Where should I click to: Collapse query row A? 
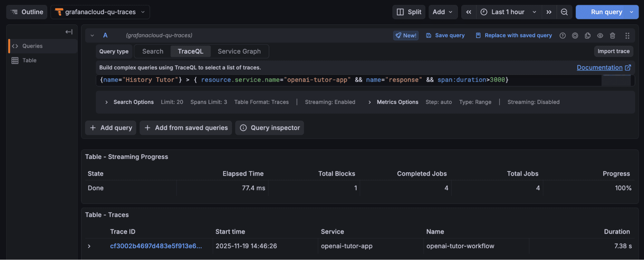(x=92, y=35)
